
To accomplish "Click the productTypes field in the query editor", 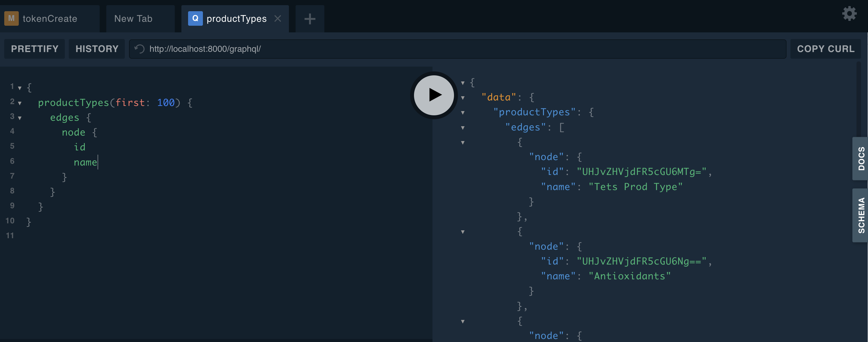I will pyautogui.click(x=74, y=103).
